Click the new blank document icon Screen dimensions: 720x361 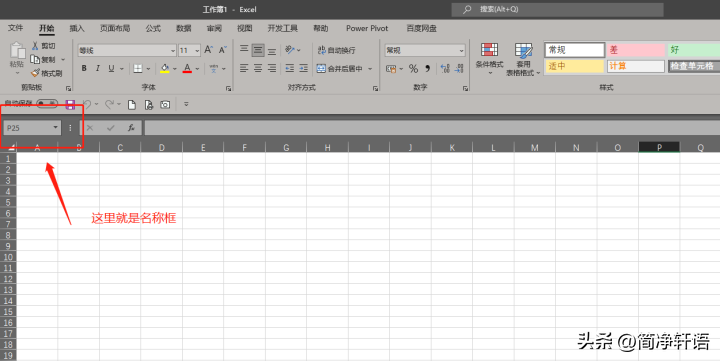(132, 105)
